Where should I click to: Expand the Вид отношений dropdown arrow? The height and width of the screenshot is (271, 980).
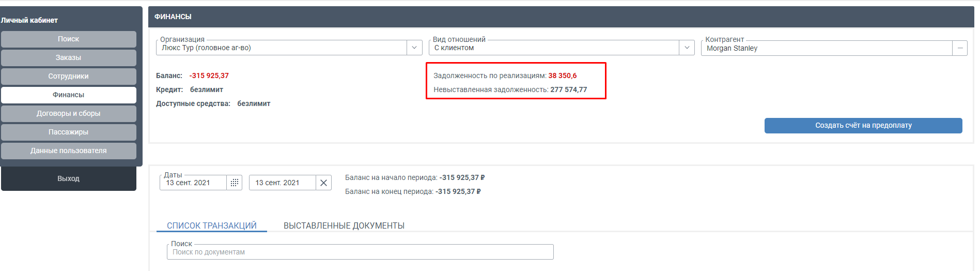(687, 48)
